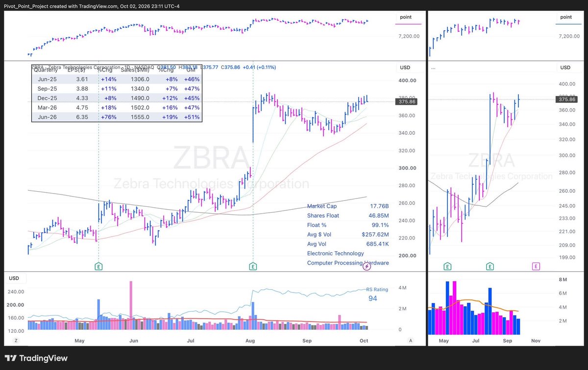
Task: Click the USD currency label on the right chart
Action: [565, 68]
